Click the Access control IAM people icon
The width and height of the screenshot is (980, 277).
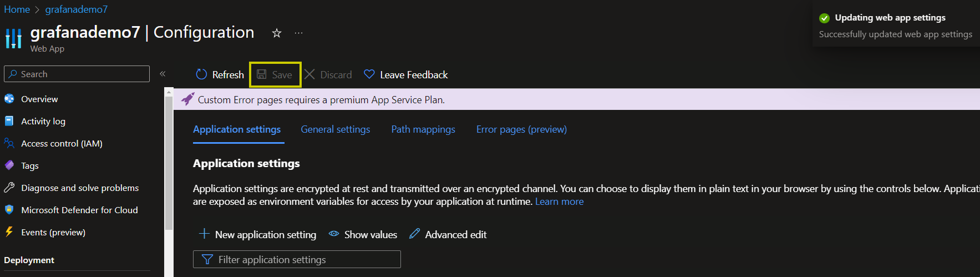coord(9,143)
